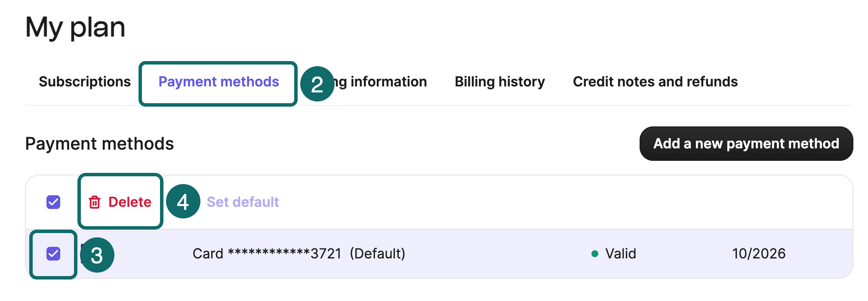Click Add a new payment method
This screenshot has height=301, width=868.
tap(746, 144)
